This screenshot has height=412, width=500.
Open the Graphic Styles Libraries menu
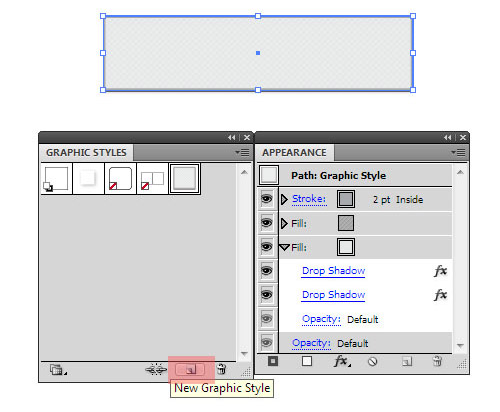(x=58, y=370)
